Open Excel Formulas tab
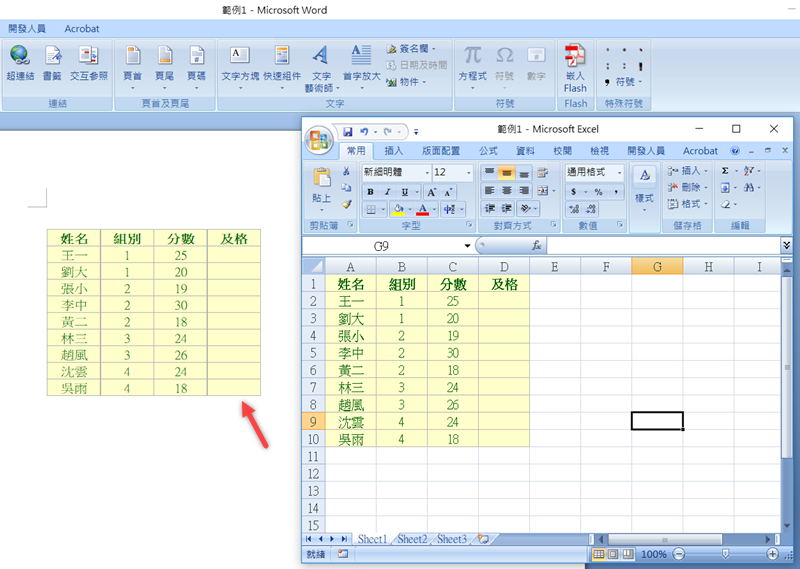The height and width of the screenshot is (569, 800). click(488, 151)
